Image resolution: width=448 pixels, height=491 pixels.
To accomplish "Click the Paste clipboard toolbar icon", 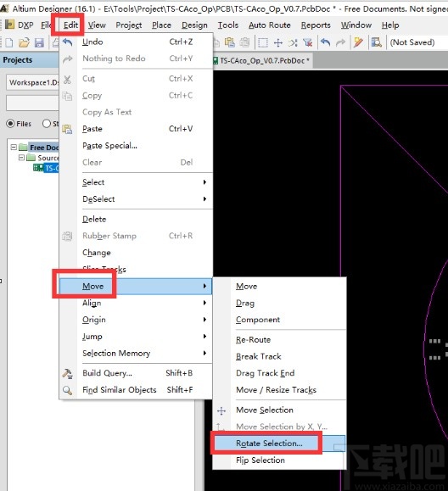I will 230,42.
